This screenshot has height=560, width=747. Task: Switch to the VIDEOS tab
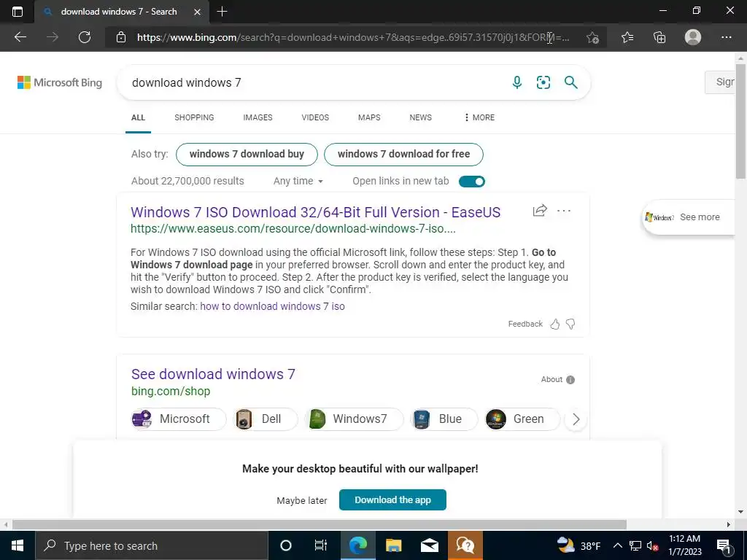tap(315, 117)
